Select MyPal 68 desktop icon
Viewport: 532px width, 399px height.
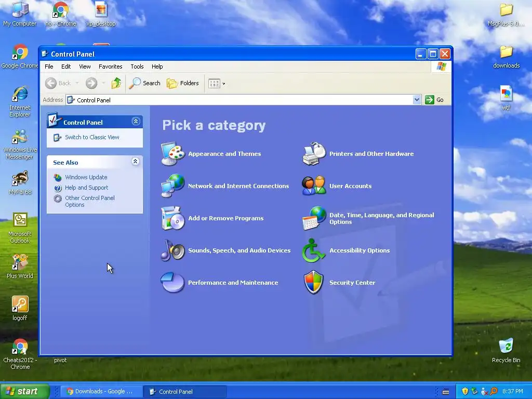[20, 182]
